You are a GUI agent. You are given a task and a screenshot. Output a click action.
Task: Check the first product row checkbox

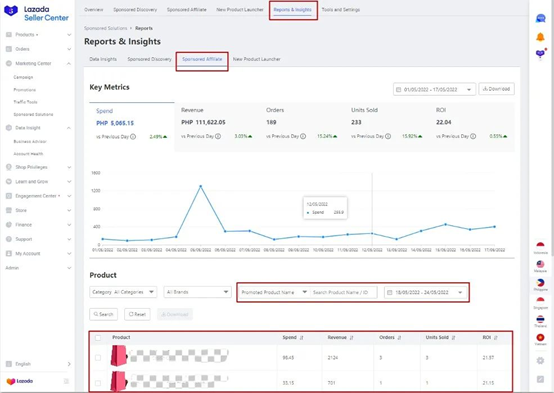coord(98,358)
